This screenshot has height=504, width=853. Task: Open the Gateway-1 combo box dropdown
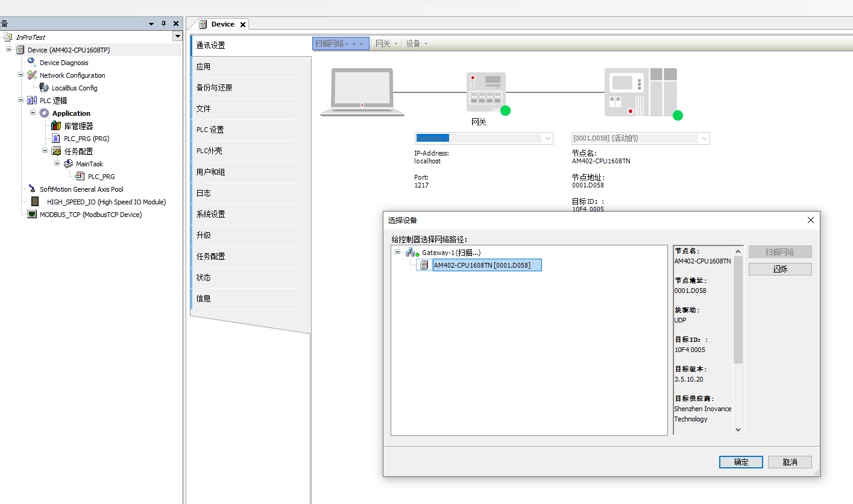[547, 138]
